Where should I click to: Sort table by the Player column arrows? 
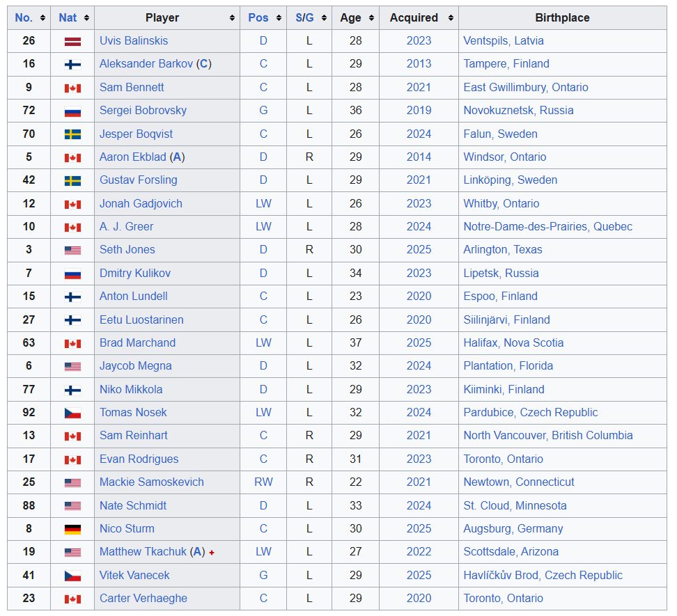[x=232, y=17]
